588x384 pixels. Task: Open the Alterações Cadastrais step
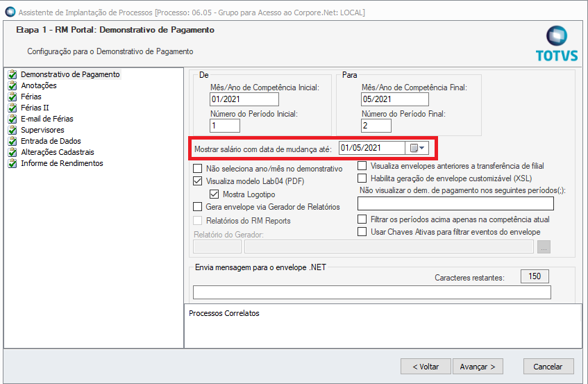pyautogui.click(x=58, y=152)
